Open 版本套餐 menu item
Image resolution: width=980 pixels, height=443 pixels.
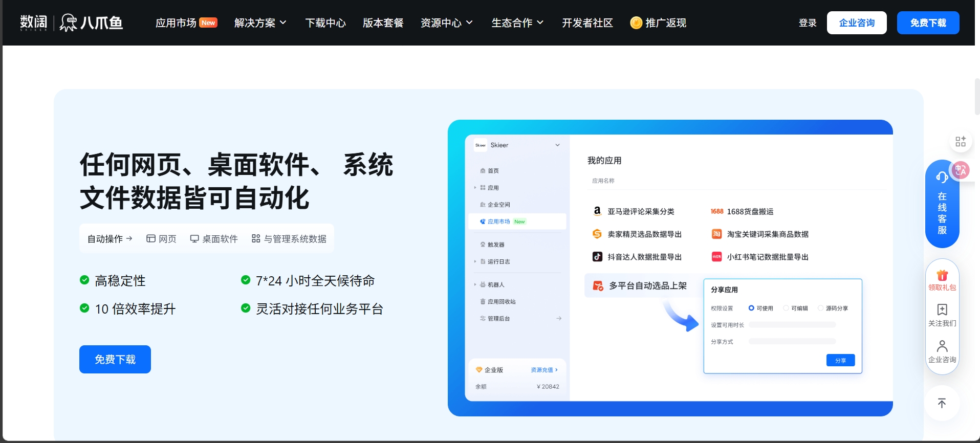tap(383, 23)
